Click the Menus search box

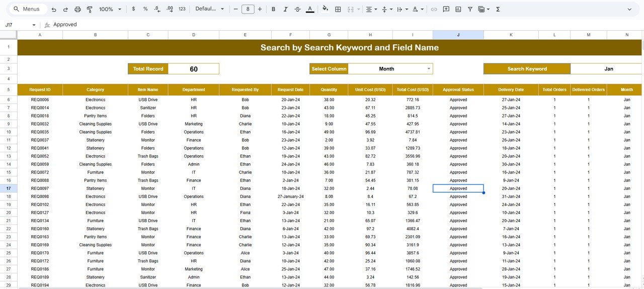pos(29,9)
